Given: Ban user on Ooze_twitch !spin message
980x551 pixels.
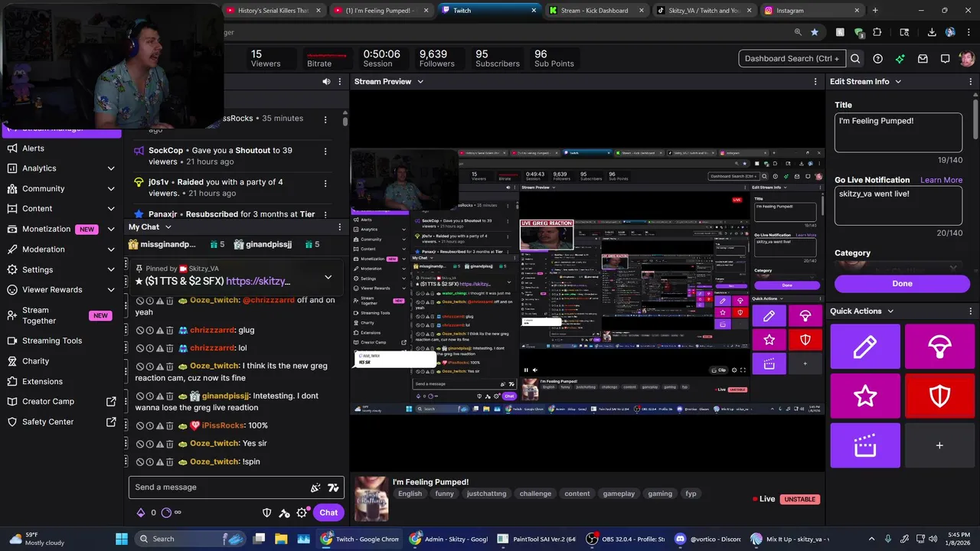Looking at the screenshot, I should click(140, 461).
